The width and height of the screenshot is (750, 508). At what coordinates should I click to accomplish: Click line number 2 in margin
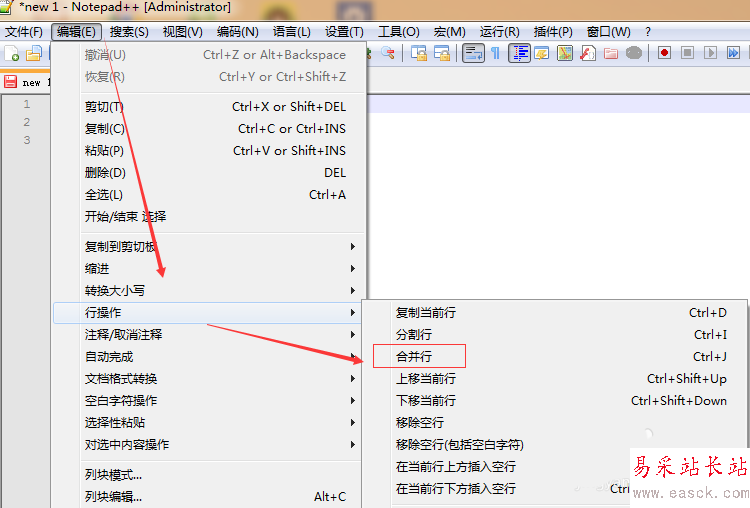tap(27, 122)
